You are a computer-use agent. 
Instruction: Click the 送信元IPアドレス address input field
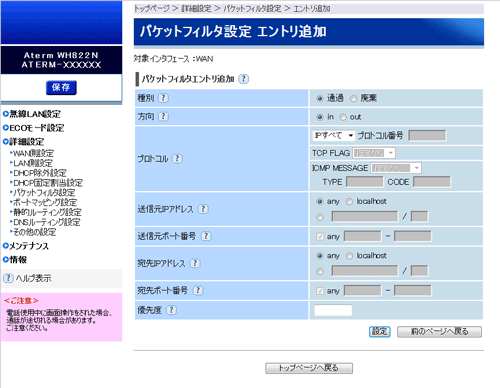point(365,217)
